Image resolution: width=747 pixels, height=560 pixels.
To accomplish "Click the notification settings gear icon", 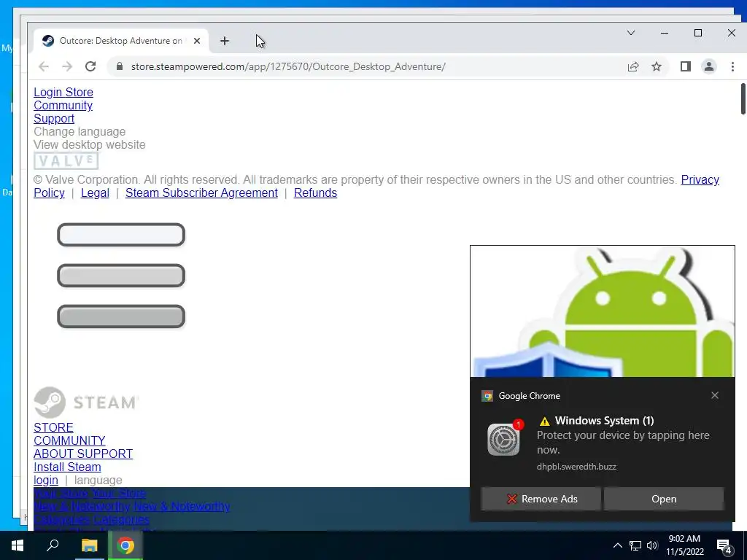I will tap(503, 439).
